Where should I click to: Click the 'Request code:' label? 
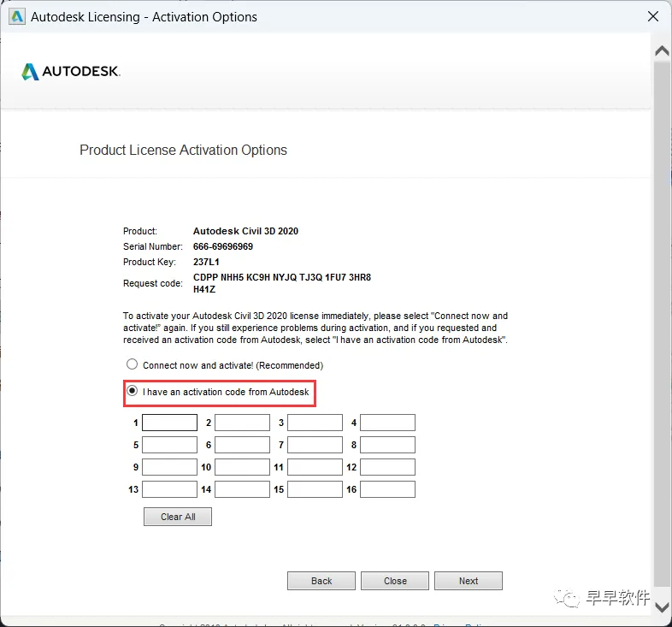coord(152,283)
